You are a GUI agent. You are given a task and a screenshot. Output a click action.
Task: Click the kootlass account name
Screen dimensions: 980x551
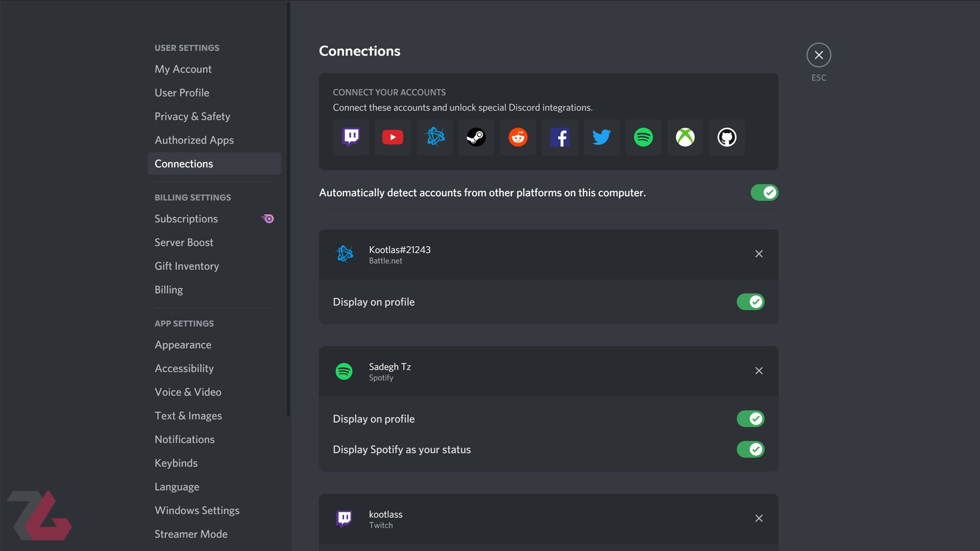pos(386,514)
